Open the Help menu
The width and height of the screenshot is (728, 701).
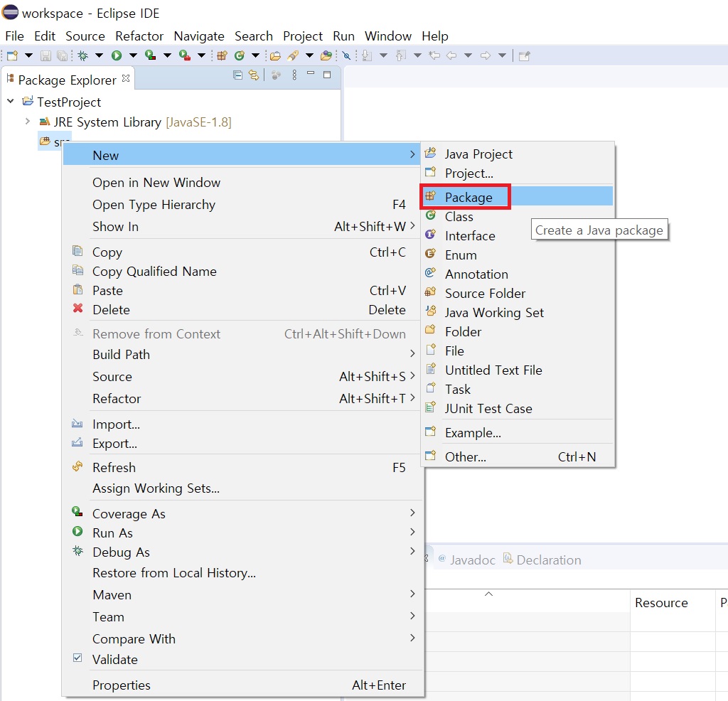[x=435, y=36]
